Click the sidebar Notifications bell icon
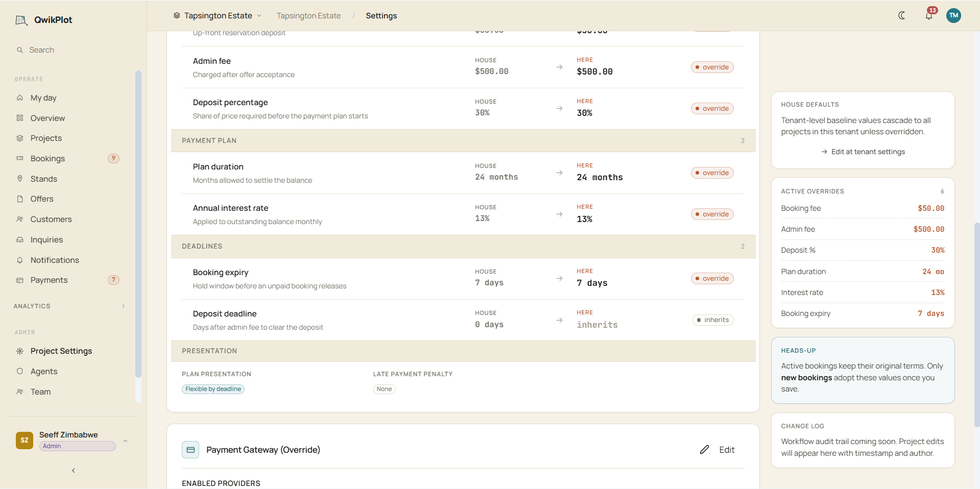The width and height of the screenshot is (980, 489). [x=20, y=260]
